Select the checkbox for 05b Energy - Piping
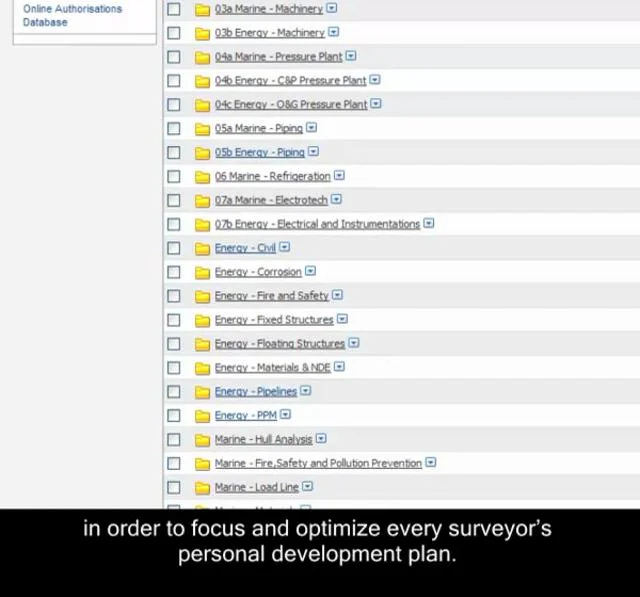 pos(174,153)
